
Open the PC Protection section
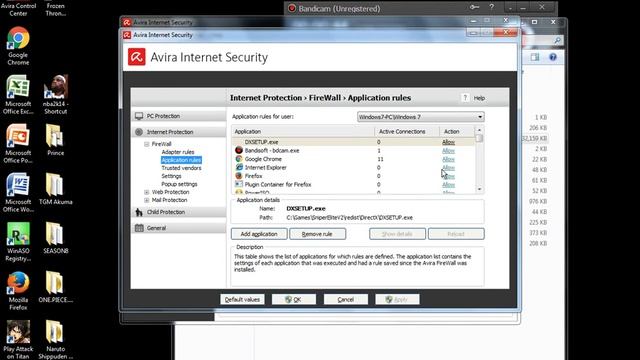click(178, 116)
